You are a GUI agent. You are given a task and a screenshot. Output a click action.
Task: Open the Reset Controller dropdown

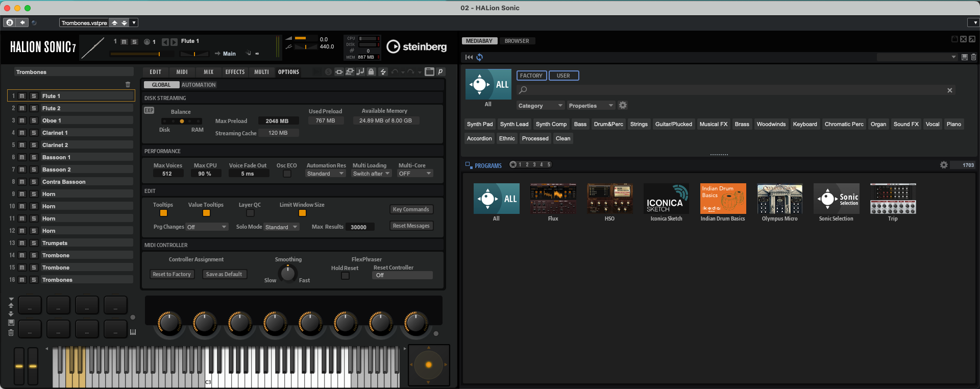tap(403, 275)
